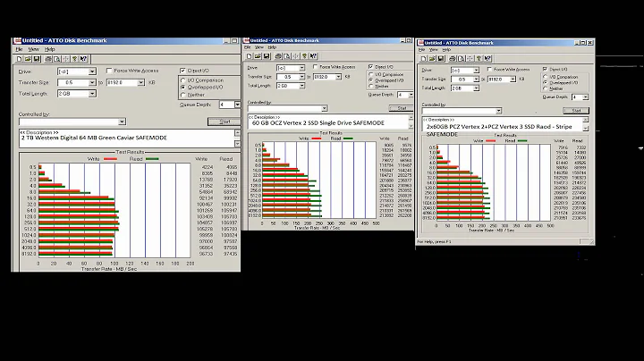The height and width of the screenshot is (361, 644).
Task: Click New icon in Green Caviar window toolbar
Action: click(20, 59)
